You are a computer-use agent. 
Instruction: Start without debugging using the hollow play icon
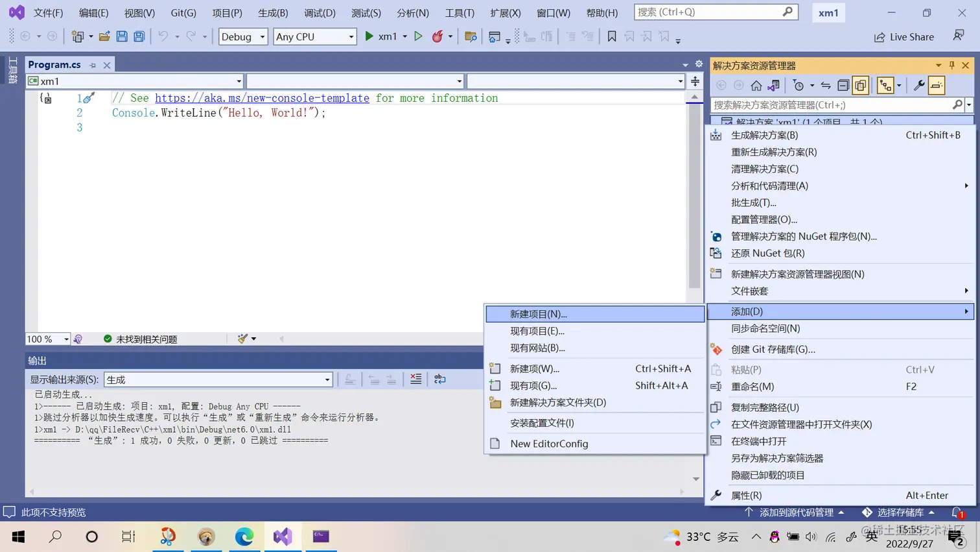(x=419, y=37)
